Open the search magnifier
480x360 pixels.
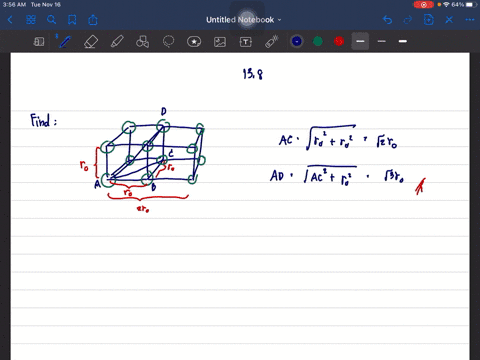click(x=51, y=20)
